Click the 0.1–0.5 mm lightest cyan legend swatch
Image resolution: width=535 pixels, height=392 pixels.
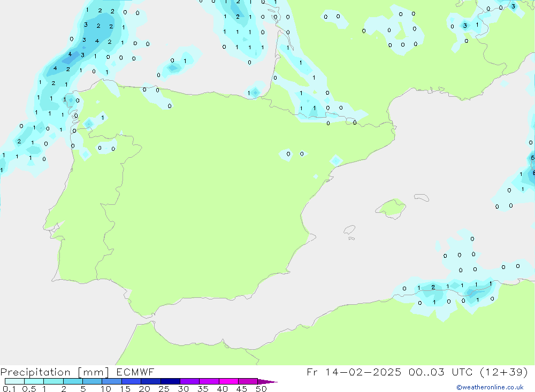point(14,381)
